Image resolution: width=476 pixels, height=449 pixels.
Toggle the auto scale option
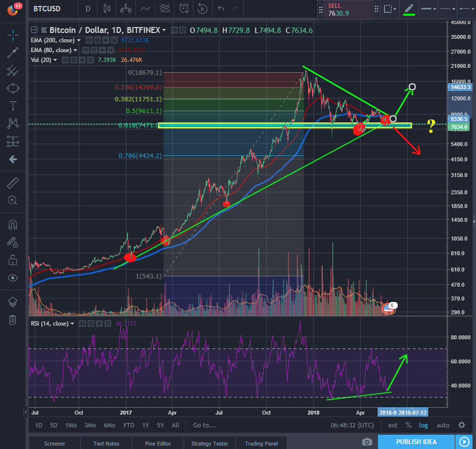pos(443,425)
